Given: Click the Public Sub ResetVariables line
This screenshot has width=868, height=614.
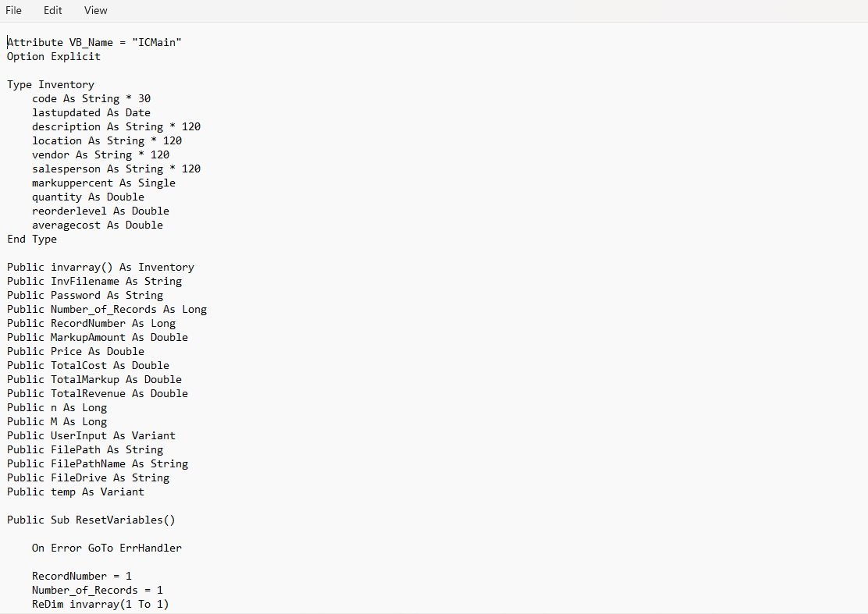Looking at the screenshot, I should point(91,520).
